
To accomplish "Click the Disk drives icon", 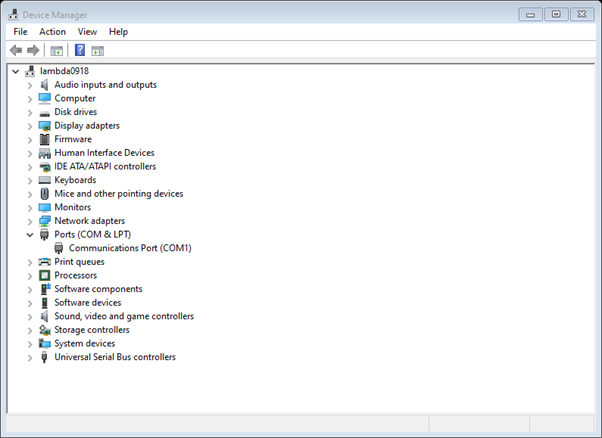I will pyautogui.click(x=45, y=113).
